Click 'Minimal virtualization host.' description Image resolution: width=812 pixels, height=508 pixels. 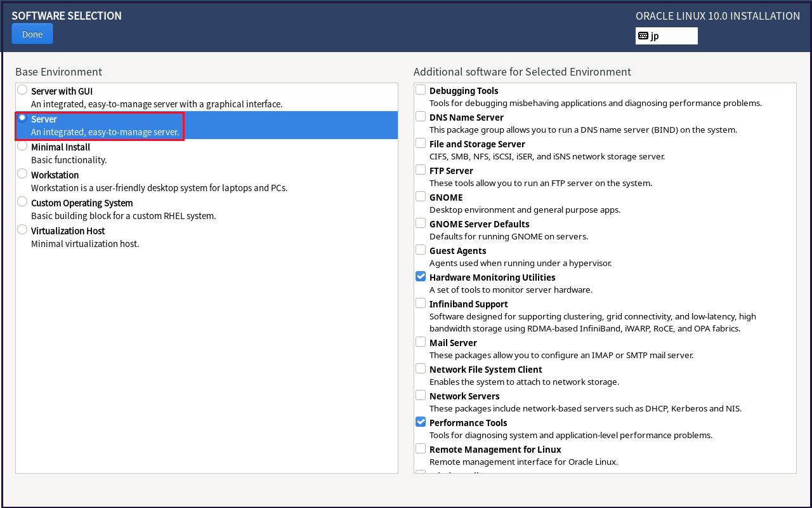tap(85, 244)
